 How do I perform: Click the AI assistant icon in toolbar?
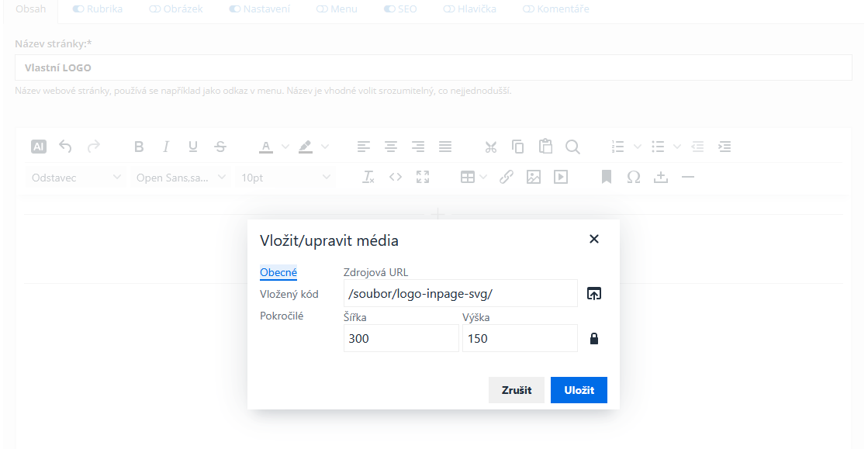click(x=39, y=147)
